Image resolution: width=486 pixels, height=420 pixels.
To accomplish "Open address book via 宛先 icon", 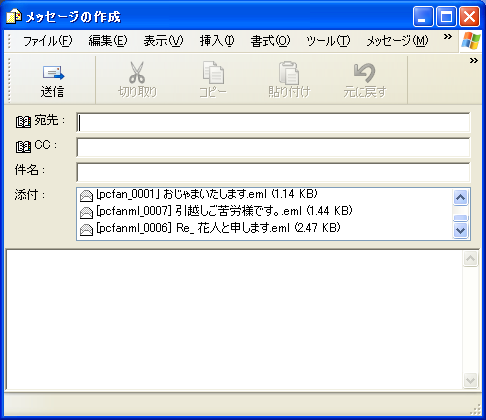I will 23,122.
